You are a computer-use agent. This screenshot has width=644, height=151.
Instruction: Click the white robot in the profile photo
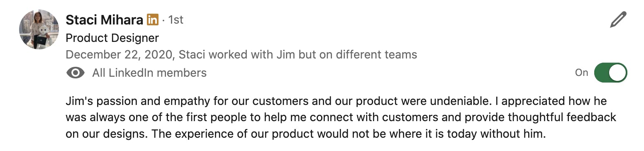point(43,35)
